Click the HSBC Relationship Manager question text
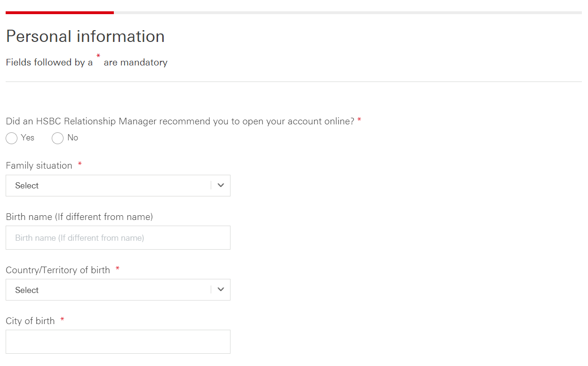 pyautogui.click(x=180, y=121)
